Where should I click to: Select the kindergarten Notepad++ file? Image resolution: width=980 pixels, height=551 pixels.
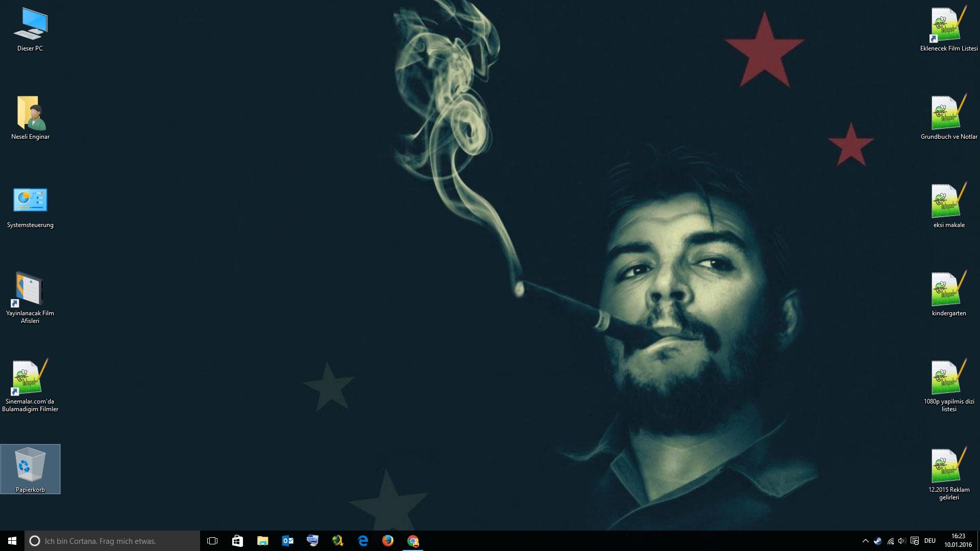pyautogui.click(x=948, y=294)
